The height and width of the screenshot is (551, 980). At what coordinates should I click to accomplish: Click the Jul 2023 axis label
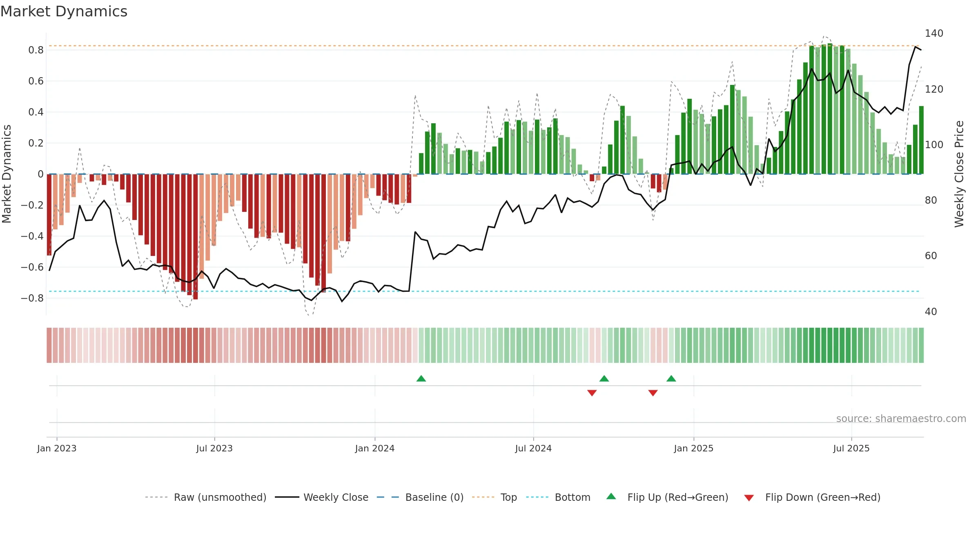click(x=214, y=448)
